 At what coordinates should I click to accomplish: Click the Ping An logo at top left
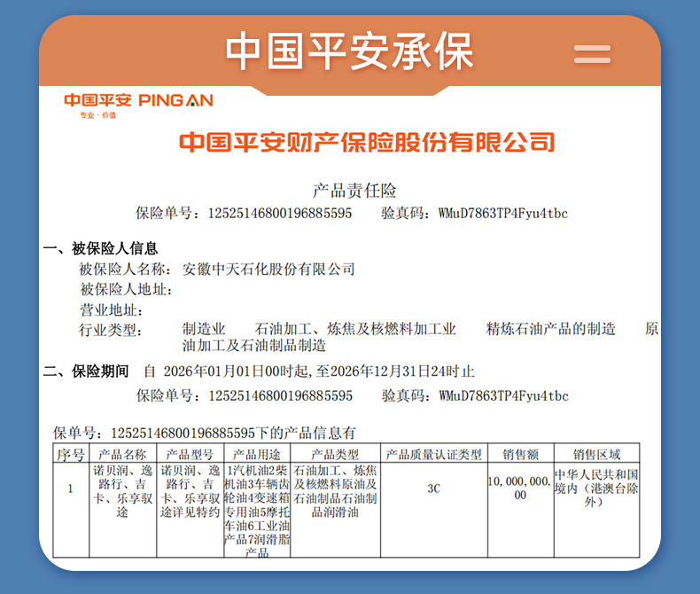[138, 100]
